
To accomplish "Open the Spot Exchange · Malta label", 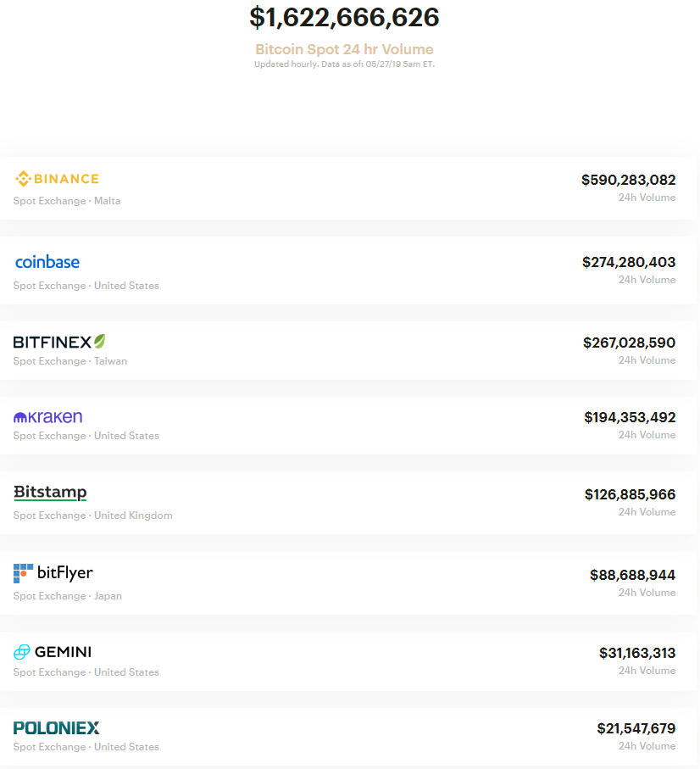I will (66, 201).
